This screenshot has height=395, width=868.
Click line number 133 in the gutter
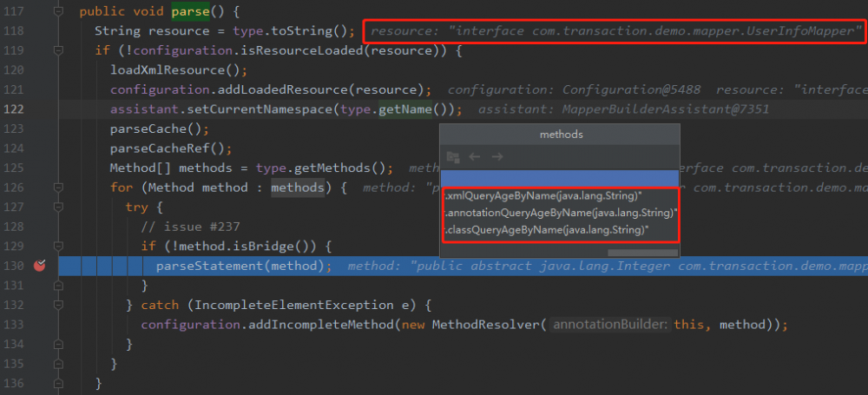pyautogui.click(x=13, y=325)
